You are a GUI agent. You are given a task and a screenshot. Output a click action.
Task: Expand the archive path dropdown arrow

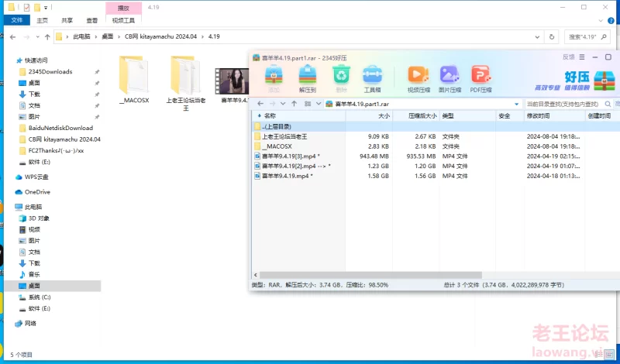[516, 104]
